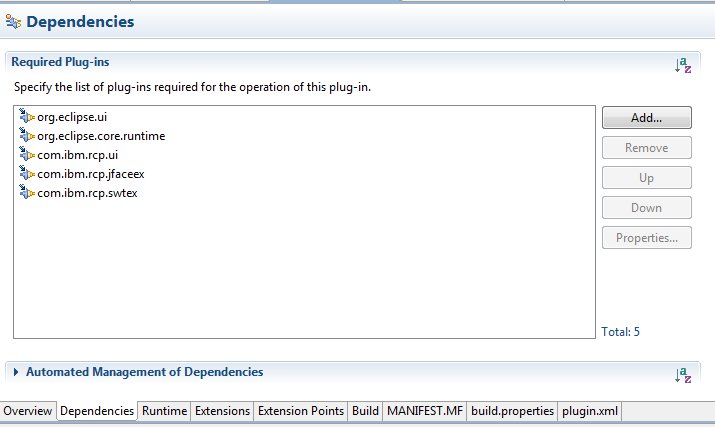Open the Runtime tab
Screen dimensions: 715x427
[164, 411]
